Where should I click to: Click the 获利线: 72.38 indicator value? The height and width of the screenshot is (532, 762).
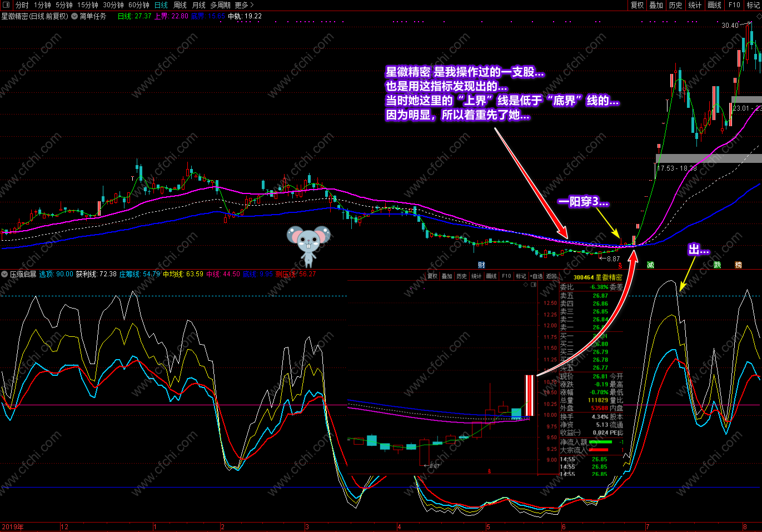coord(96,274)
